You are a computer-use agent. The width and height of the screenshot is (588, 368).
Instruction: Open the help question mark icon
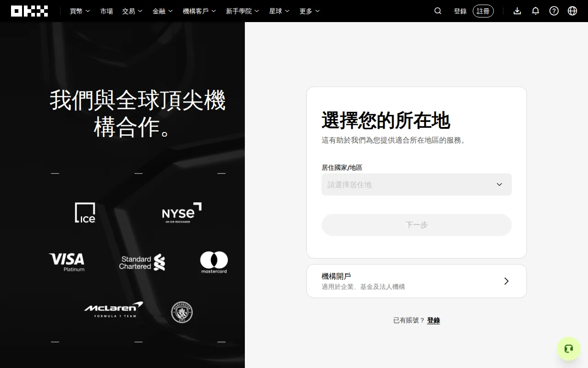(554, 11)
